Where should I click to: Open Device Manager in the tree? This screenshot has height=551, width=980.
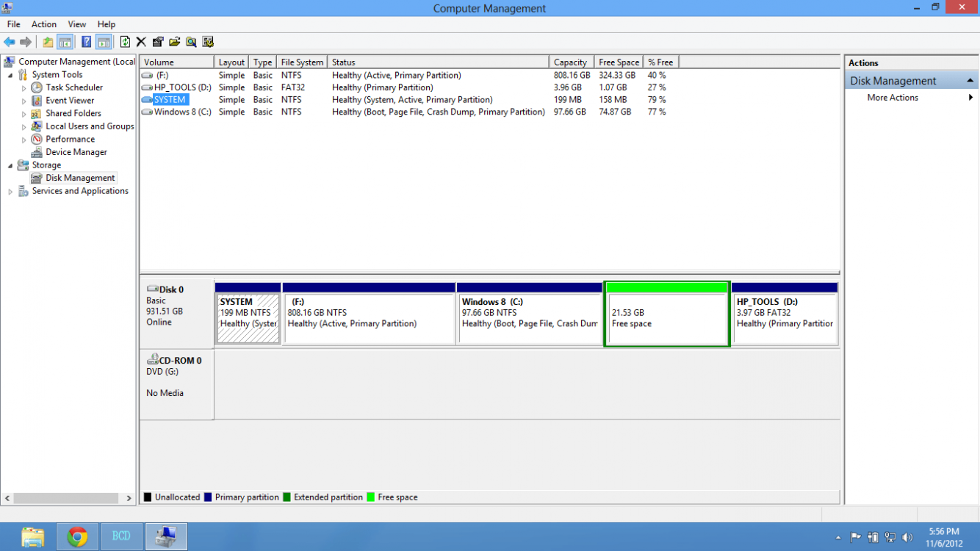coord(76,152)
